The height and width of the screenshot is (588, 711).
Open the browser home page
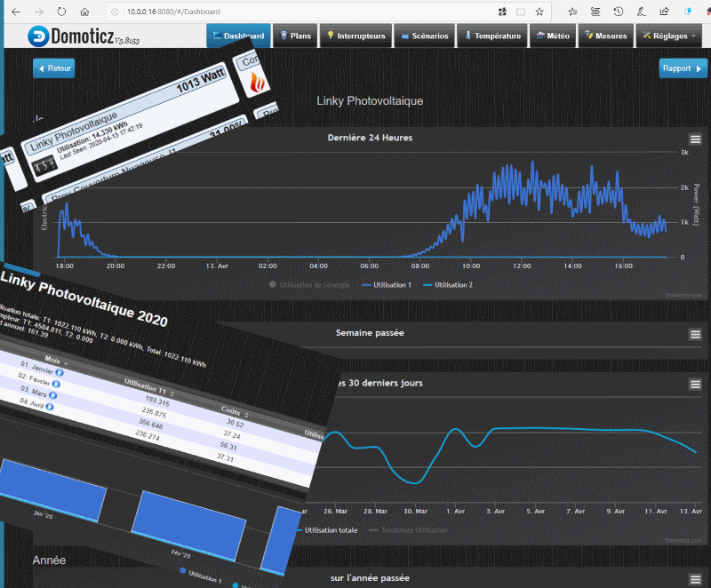click(84, 12)
